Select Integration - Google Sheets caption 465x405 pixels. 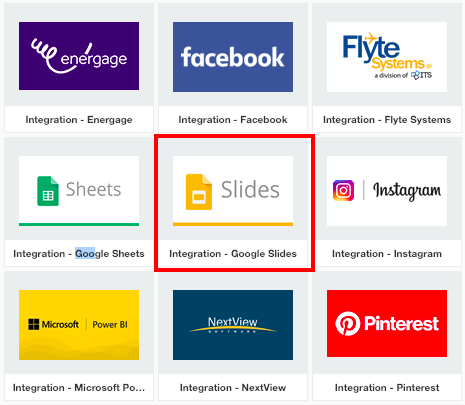tap(79, 254)
